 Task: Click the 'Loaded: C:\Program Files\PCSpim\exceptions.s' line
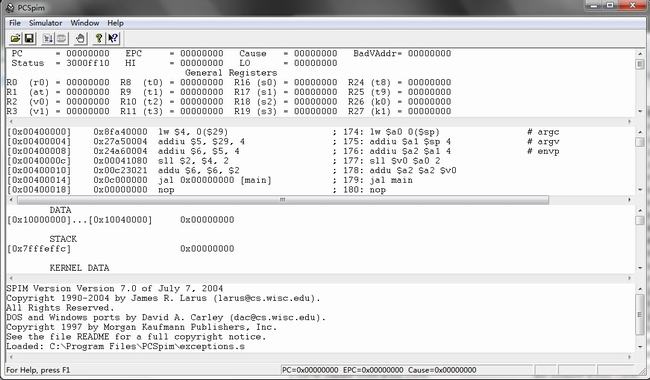coord(125,346)
